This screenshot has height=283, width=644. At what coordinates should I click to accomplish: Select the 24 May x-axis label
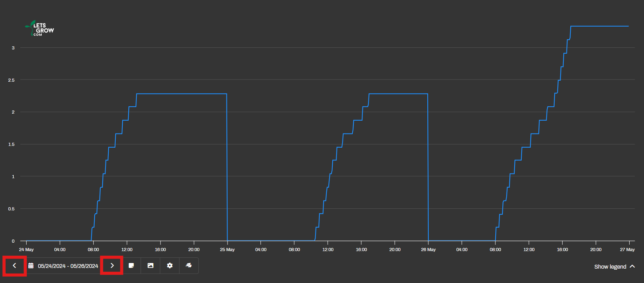(x=26, y=250)
